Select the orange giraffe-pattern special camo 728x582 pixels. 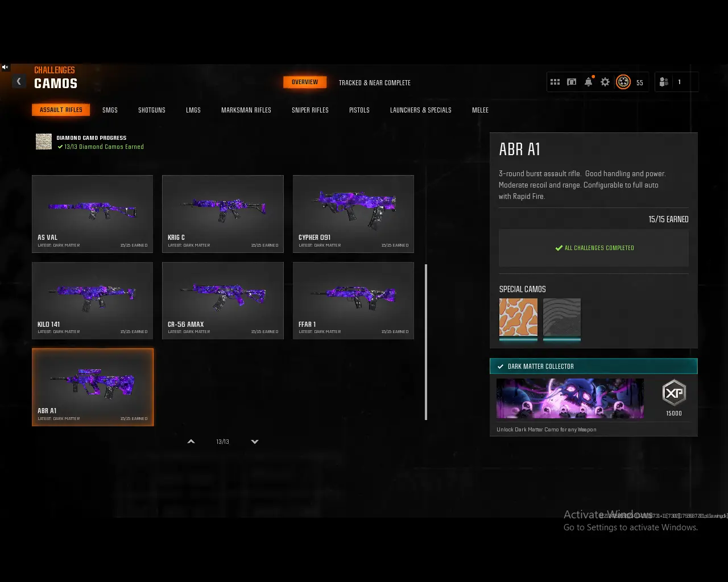click(518, 318)
